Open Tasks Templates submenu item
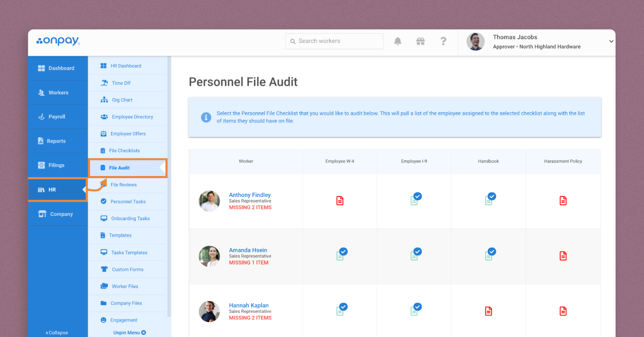The image size is (644, 337). tap(128, 253)
